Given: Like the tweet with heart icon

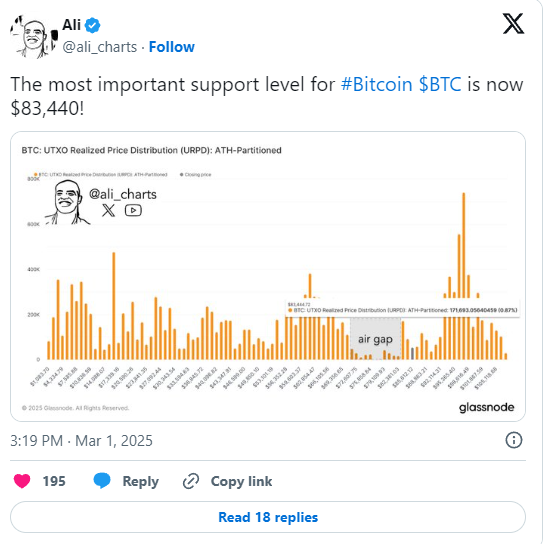Looking at the screenshot, I should click(22, 481).
